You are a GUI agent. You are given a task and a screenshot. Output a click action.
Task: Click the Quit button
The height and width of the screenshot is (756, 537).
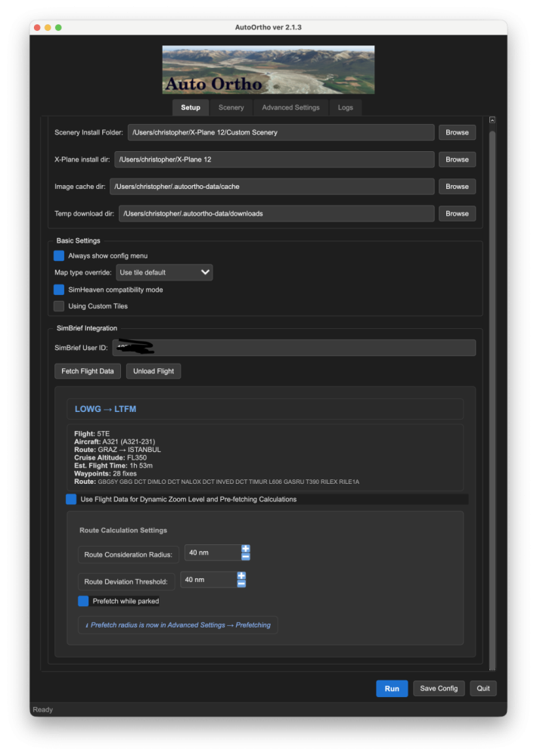[x=483, y=689]
